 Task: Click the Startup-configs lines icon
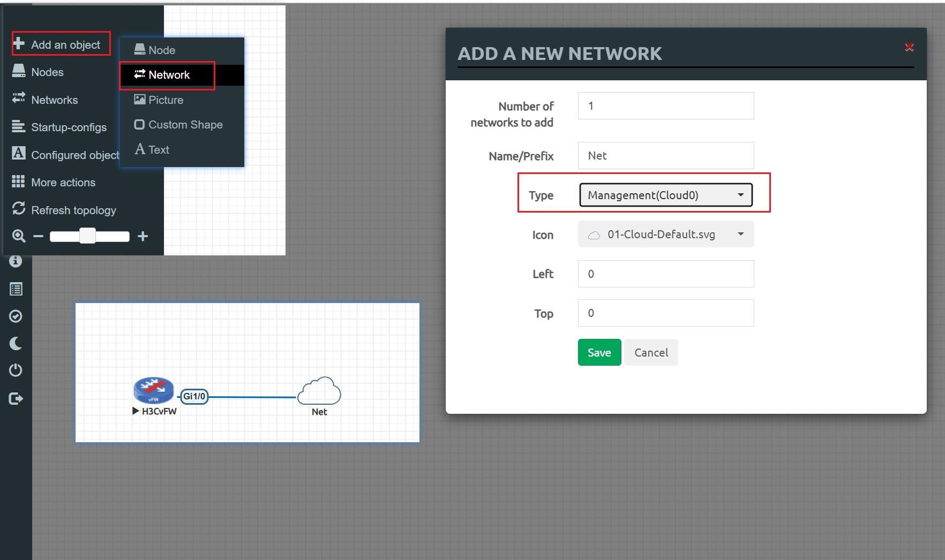19,126
